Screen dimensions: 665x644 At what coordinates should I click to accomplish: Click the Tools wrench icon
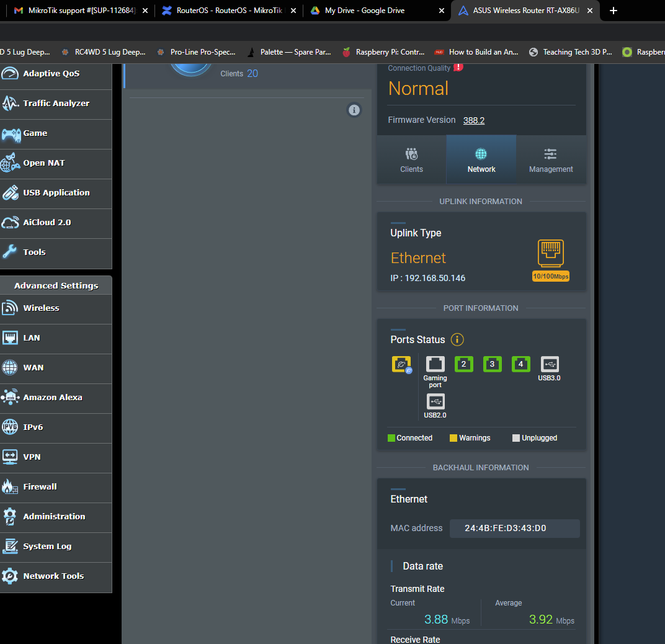10,252
